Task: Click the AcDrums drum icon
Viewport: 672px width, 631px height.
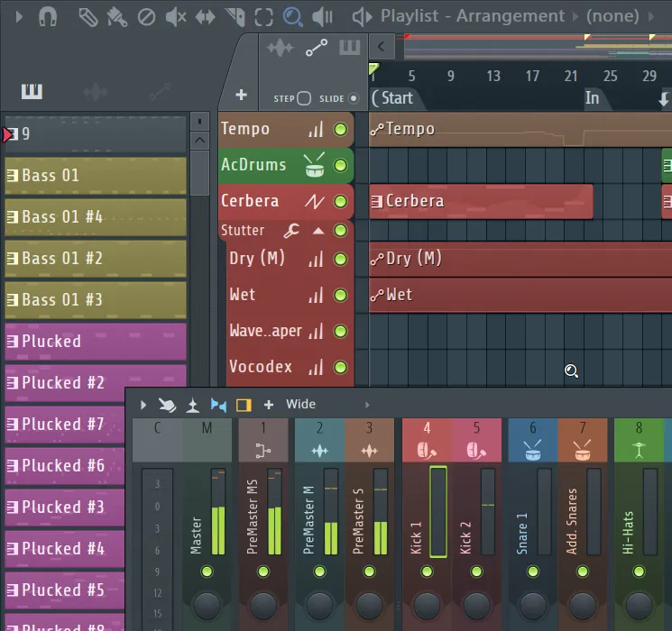Action: pyautogui.click(x=315, y=165)
